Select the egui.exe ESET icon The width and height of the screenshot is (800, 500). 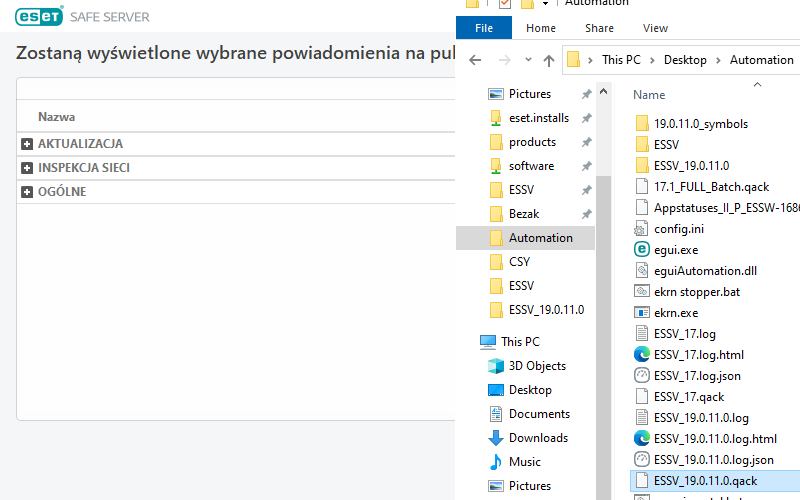[642, 250]
